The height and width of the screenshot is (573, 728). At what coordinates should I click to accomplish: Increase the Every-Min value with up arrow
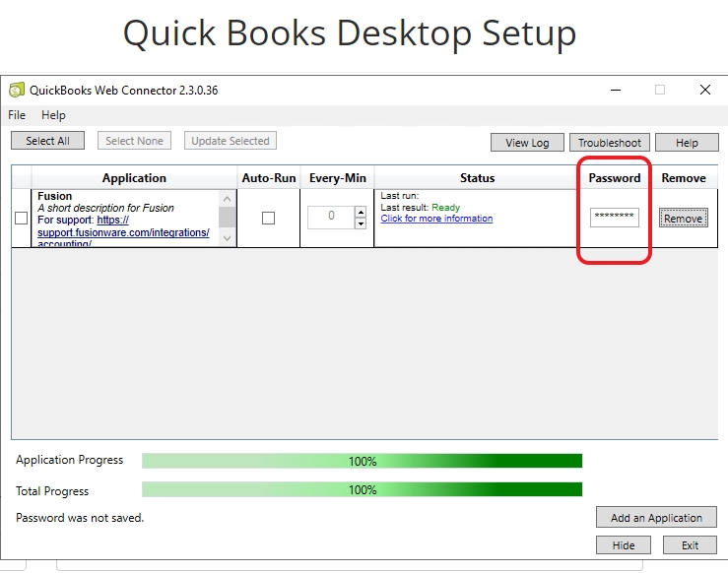pyautogui.click(x=361, y=212)
